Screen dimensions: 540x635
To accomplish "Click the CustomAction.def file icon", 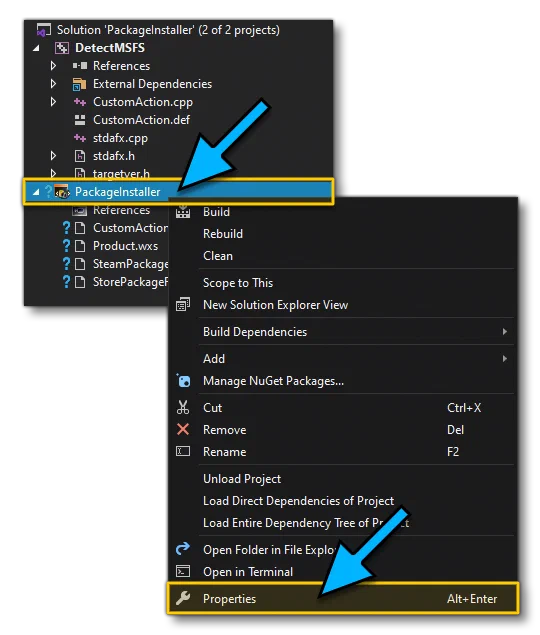I will point(80,120).
